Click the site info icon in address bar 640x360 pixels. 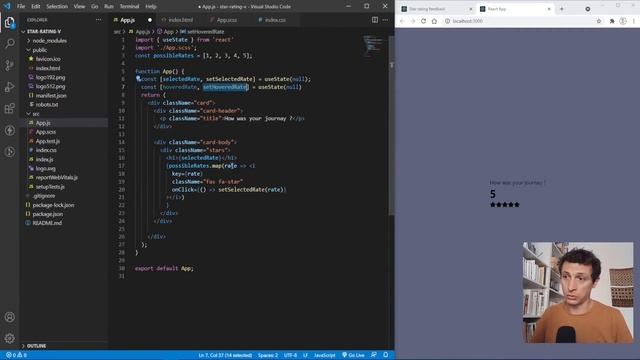coord(447,21)
